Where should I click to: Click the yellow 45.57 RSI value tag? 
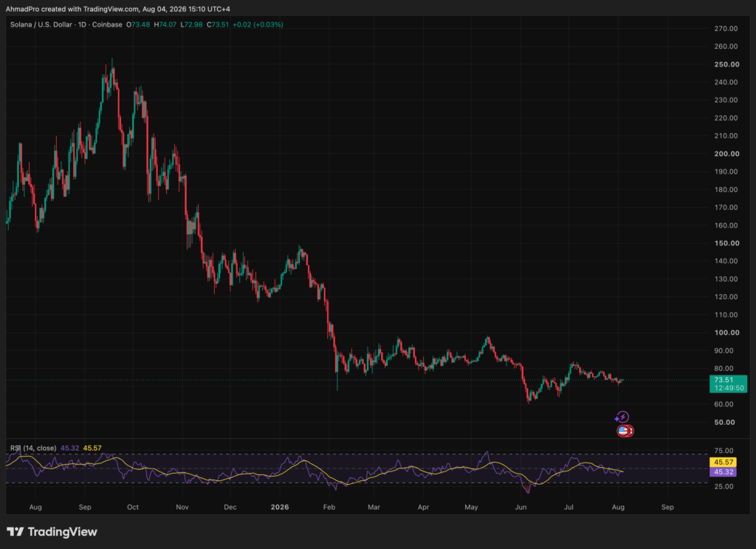(723, 462)
